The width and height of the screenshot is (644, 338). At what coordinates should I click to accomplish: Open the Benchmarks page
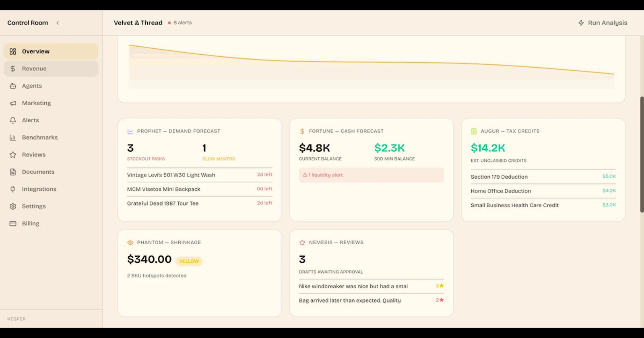[51, 138]
